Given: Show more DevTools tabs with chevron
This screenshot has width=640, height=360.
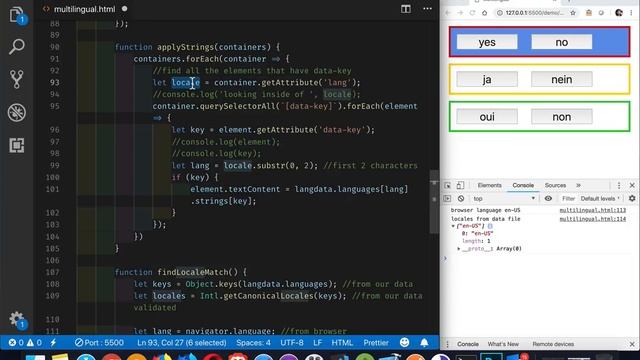Looking at the screenshot, I should 578,185.
